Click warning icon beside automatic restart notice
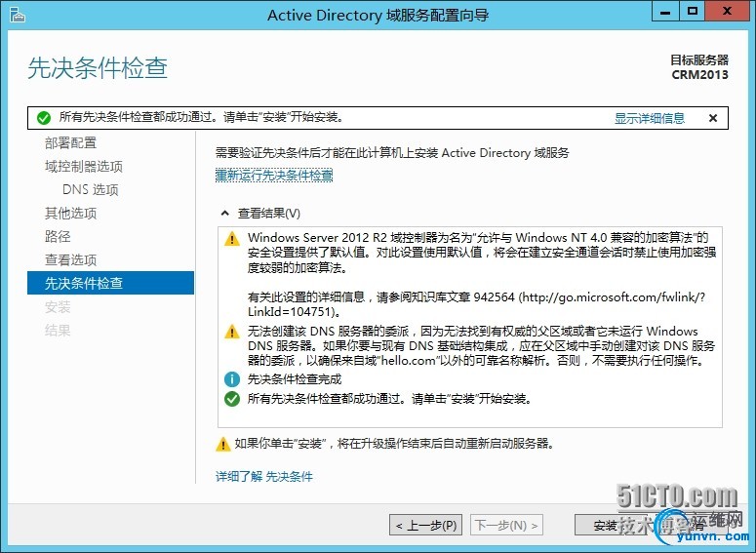This screenshot has width=756, height=553. [x=222, y=444]
